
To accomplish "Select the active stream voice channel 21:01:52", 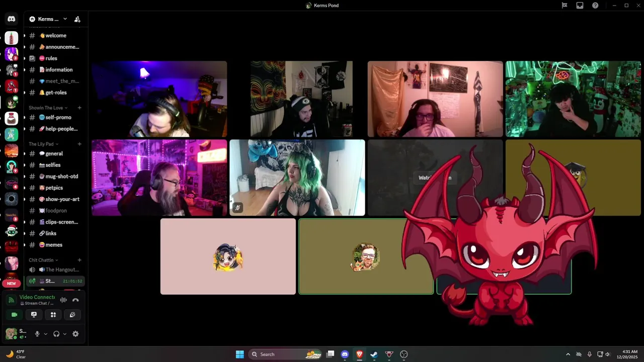I will pos(55,281).
